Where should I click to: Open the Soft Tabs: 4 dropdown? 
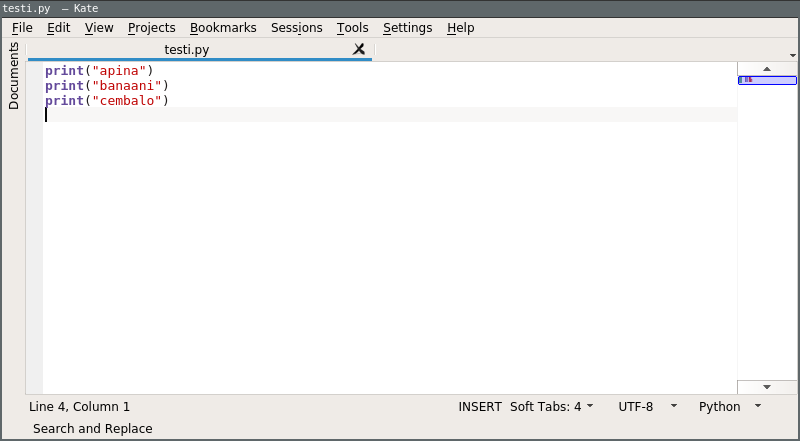[x=551, y=407]
